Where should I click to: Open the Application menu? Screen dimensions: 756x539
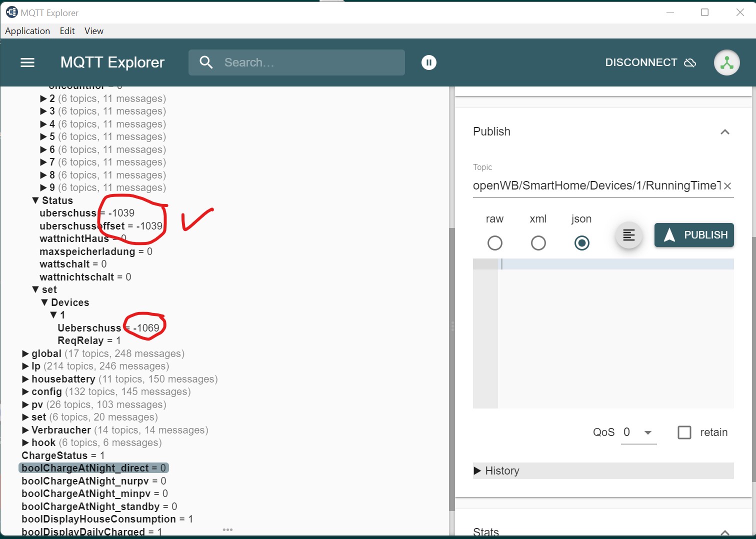[x=27, y=31]
